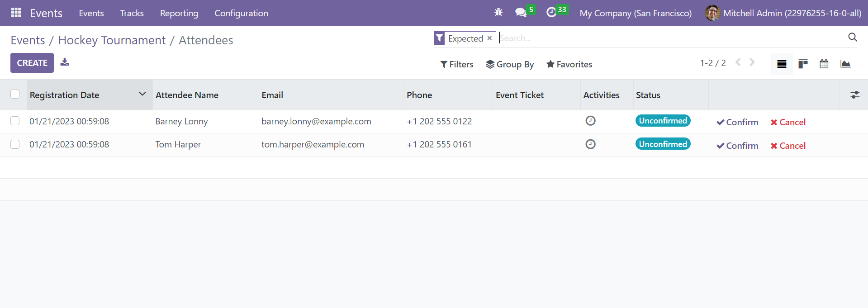Toggle the select-all rows checkbox
Image resolution: width=868 pixels, height=308 pixels.
15,94
